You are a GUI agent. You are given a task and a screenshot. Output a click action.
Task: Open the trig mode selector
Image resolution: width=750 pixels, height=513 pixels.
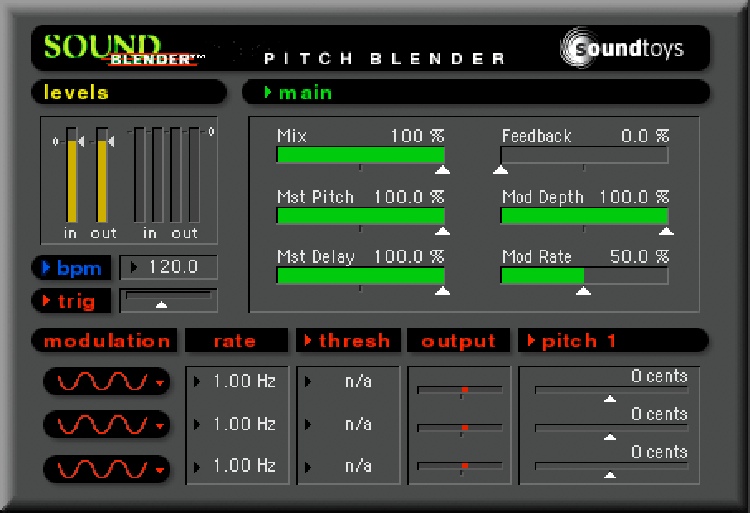coord(72,301)
